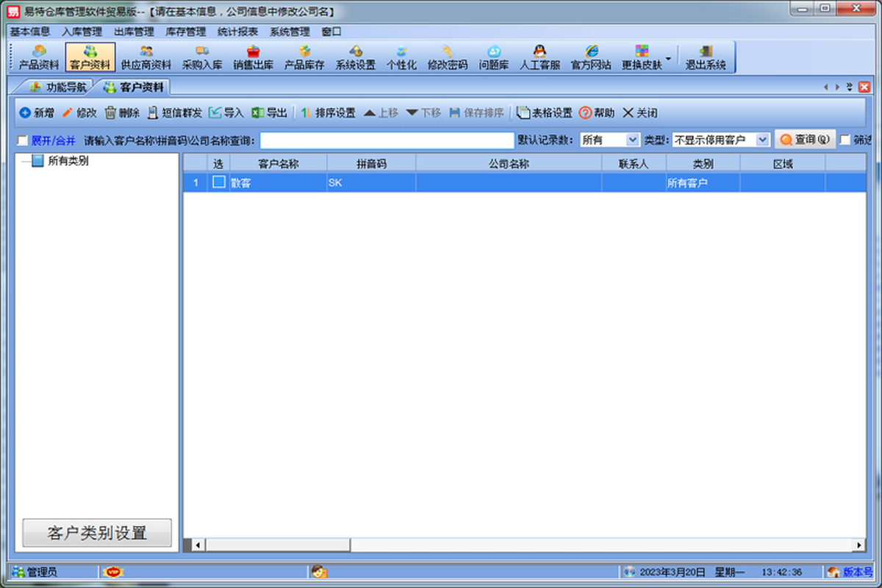
Task: Sort by the 客户名称 column header
Action: (x=279, y=163)
